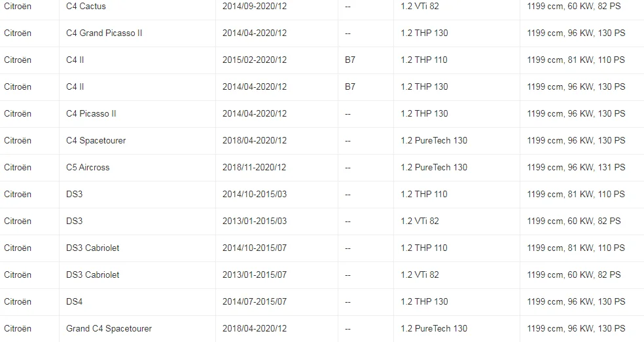Viewport: 644px width, 342px height.
Task: Click the 1.2 THP 110 engine for DS3 Cabriolet
Action: coord(424,248)
